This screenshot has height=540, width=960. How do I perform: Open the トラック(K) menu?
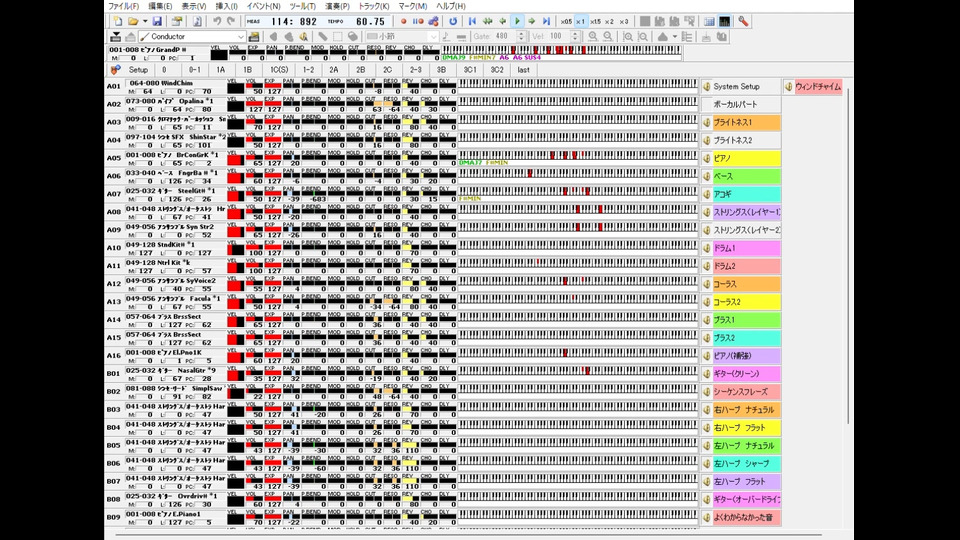pyautogui.click(x=373, y=6)
